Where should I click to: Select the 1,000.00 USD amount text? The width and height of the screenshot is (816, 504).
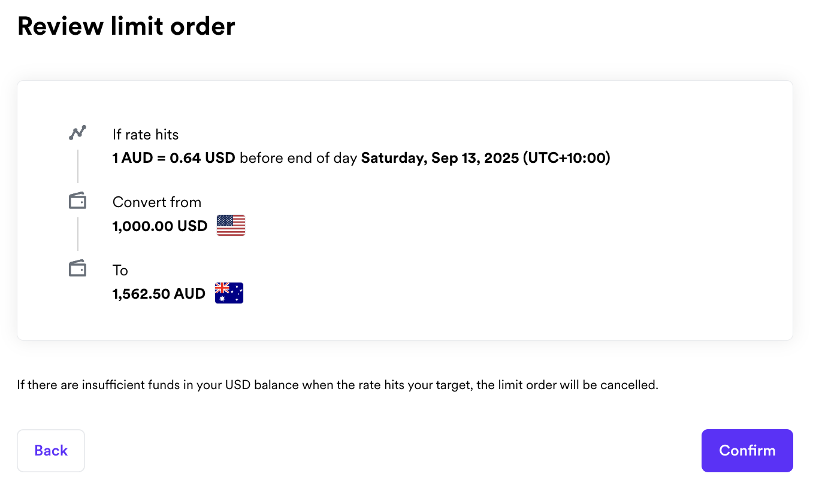pos(160,226)
